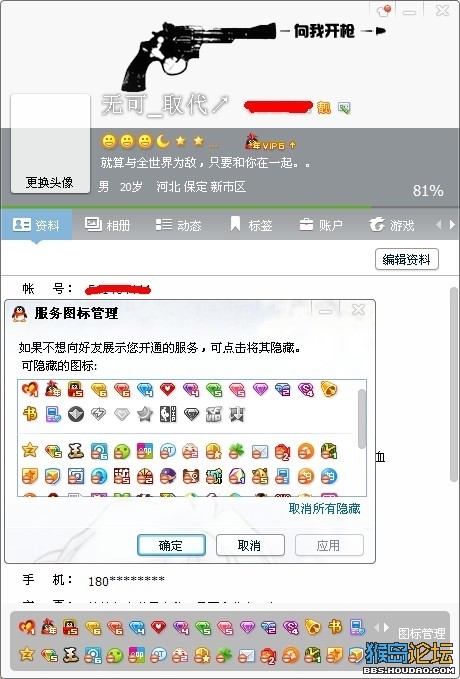The width and height of the screenshot is (460, 679).
Task: Click the envelope mail icon in the dialog list
Action: [x=259, y=452]
